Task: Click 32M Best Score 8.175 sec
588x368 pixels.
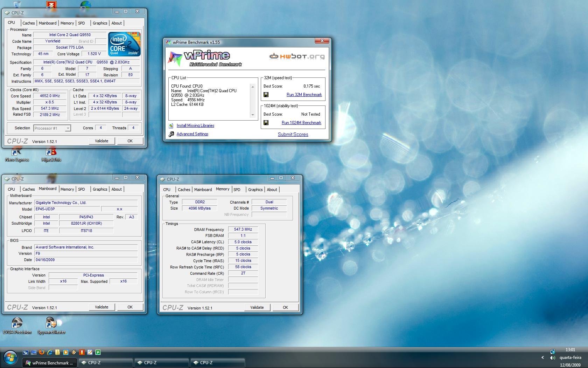Action: pos(311,86)
